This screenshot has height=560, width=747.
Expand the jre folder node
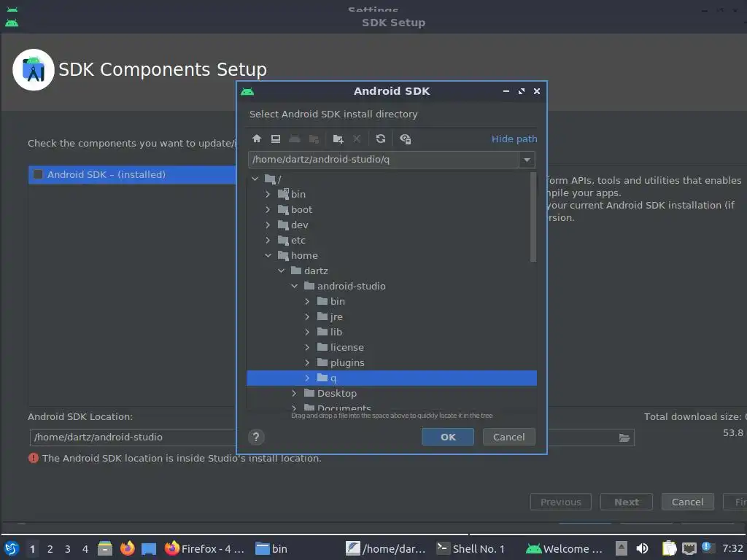click(307, 316)
